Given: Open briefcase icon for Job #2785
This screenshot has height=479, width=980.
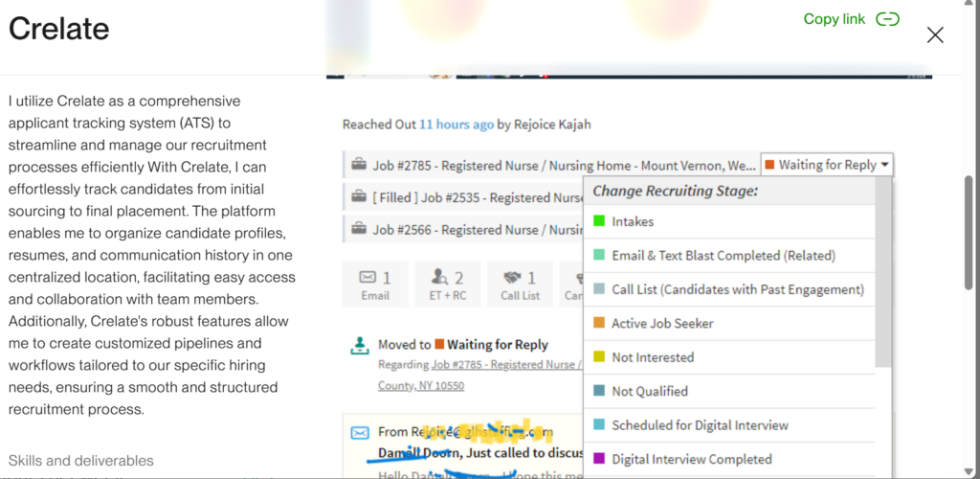Looking at the screenshot, I should (x=359, y=165).
